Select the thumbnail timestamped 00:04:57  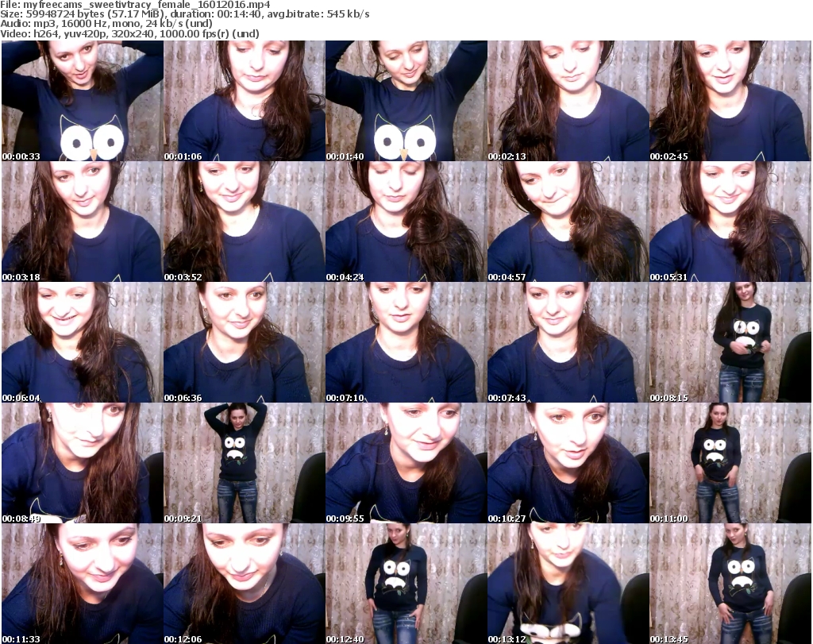pos(568,222)
